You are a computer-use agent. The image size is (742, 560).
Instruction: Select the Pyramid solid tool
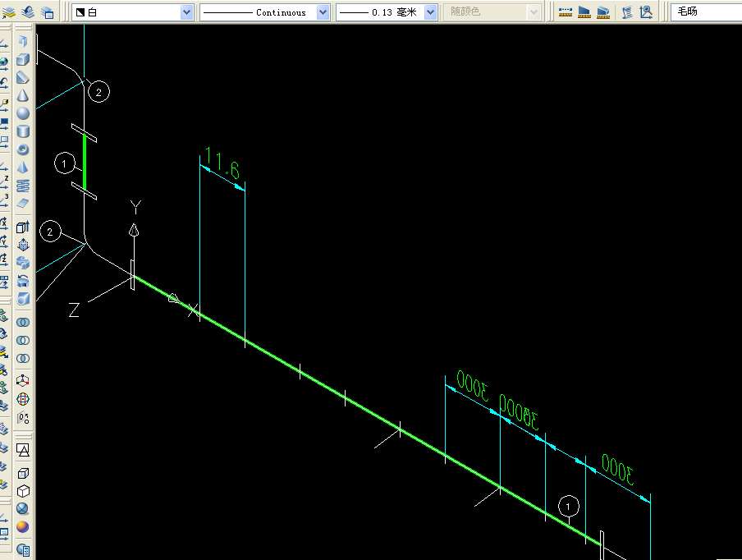(23, 168)
